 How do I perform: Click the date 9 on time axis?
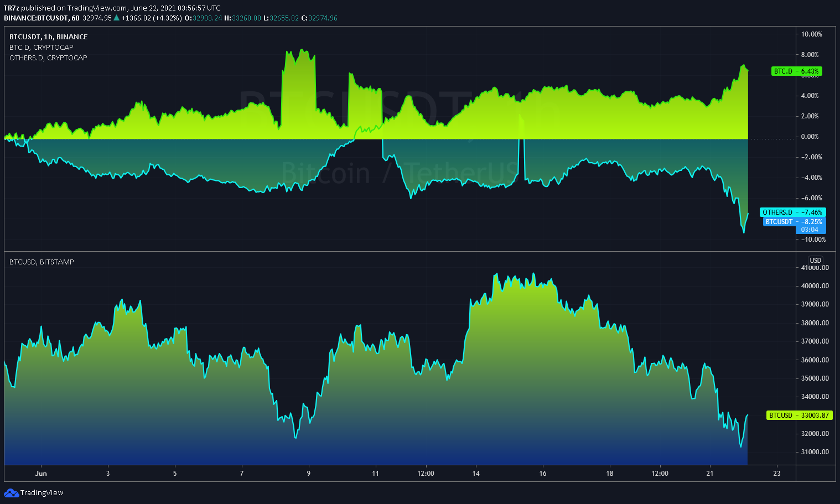tap(309, 474)
